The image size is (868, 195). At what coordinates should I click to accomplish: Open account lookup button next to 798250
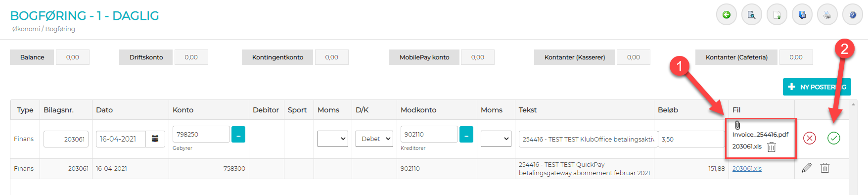pyautogui.click(x=238, y=134)
